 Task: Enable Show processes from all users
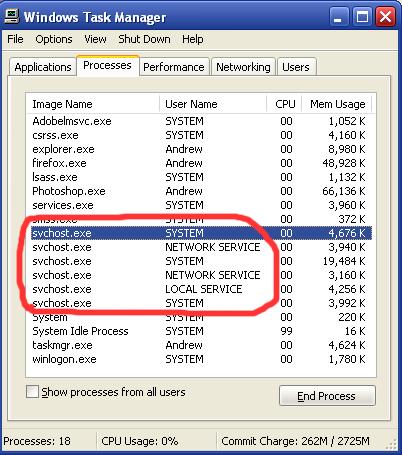(x=32, y=392)
